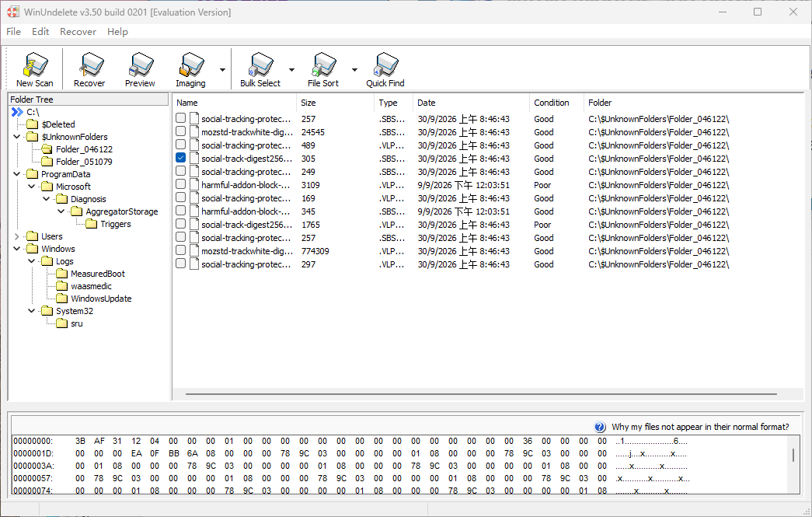Collapse the Diagnosis tree node
The height and width of the screenshot is (517, 812).
tap(47, 199)
